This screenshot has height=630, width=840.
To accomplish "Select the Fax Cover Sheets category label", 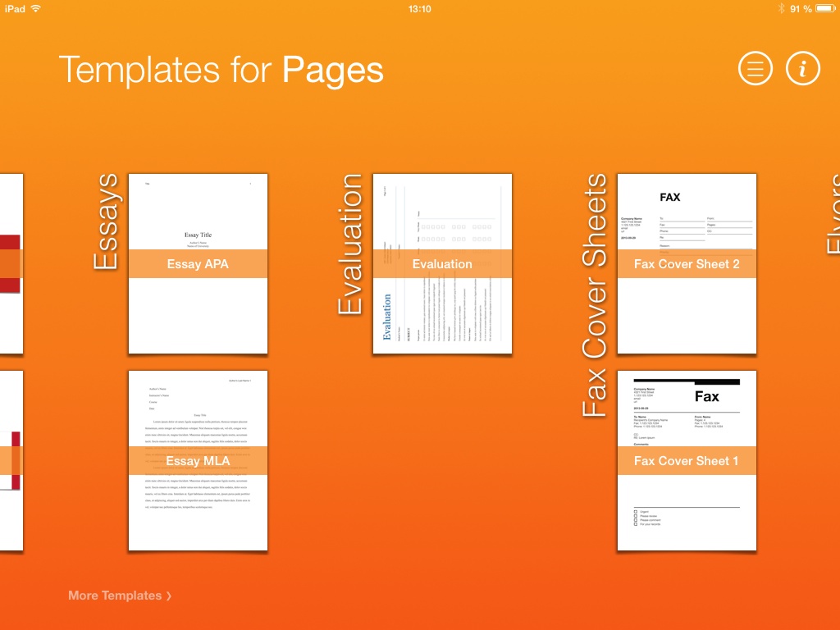I will (x=595, y=295).
